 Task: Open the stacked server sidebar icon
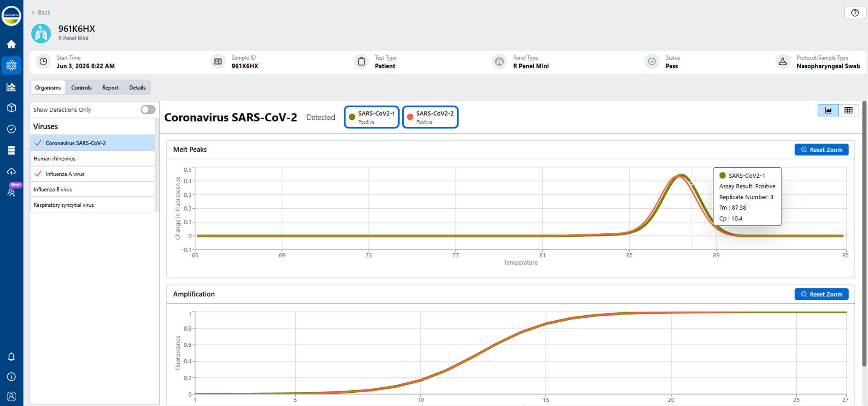click(11, 150)
